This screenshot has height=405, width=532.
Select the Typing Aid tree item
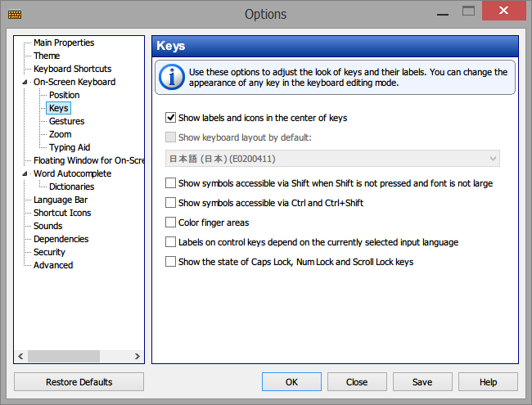(70, 147)
